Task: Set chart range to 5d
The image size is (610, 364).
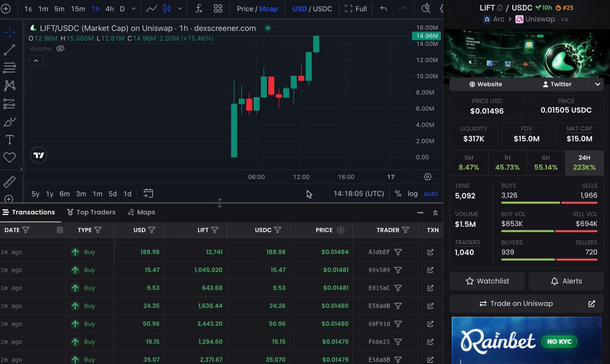Action: coord(112,194)
